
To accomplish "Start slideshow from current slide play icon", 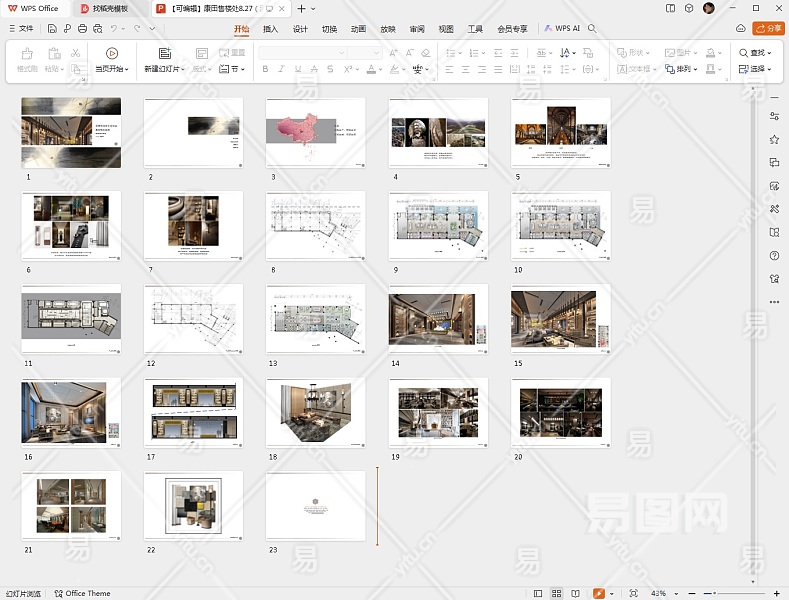I will coord(111,53).
